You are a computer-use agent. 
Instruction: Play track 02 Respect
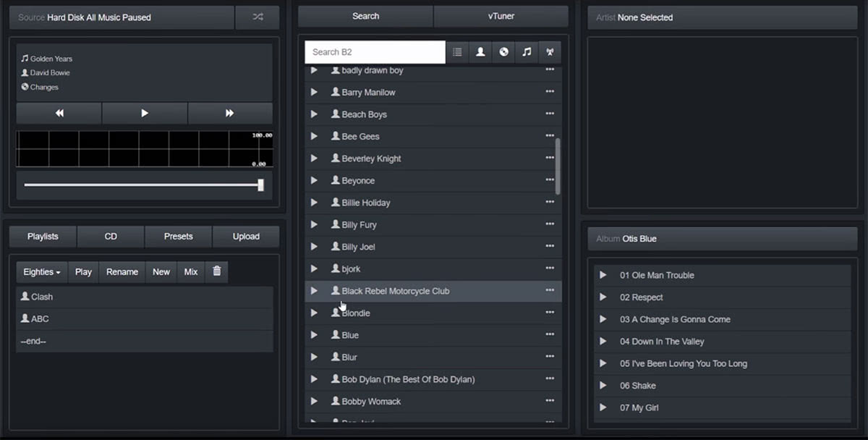pyautogui.click(x=603, y=297)
